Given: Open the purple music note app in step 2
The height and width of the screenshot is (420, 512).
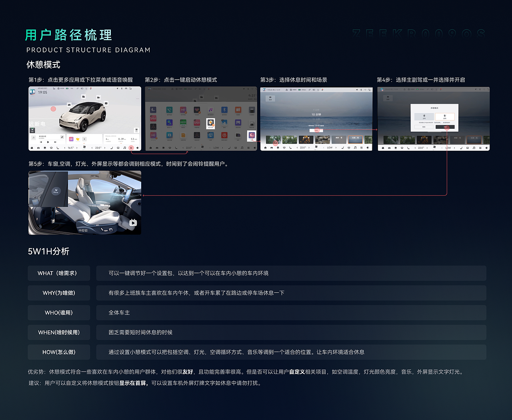Looking at the screenshot, I should point(211,110).
